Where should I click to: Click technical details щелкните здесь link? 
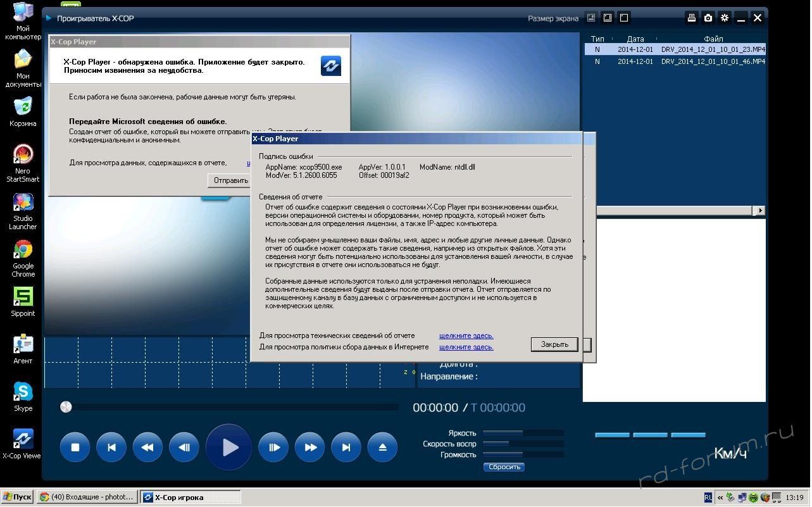pyautogui.click(x=466, y=335)
